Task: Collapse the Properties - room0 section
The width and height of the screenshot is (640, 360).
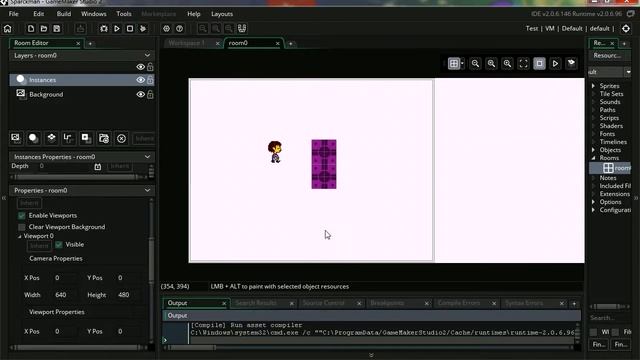Action: pyautogui.click(x=147, y=190)
